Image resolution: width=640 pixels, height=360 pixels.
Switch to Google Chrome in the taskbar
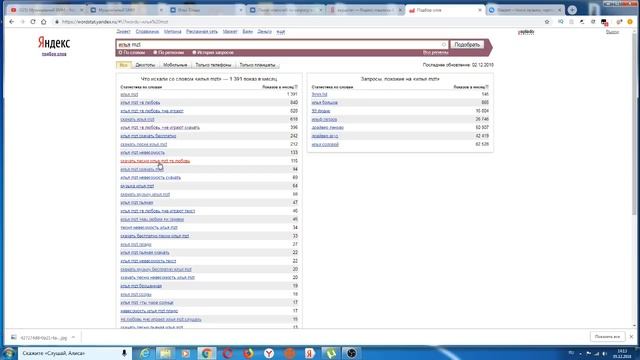pyautogui.click(x=207, y=353)
